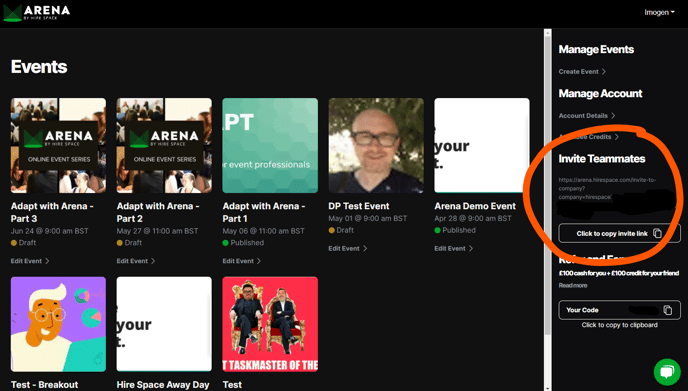Click the Events page heading
This screenshot has width=688, height=391.
39,67
